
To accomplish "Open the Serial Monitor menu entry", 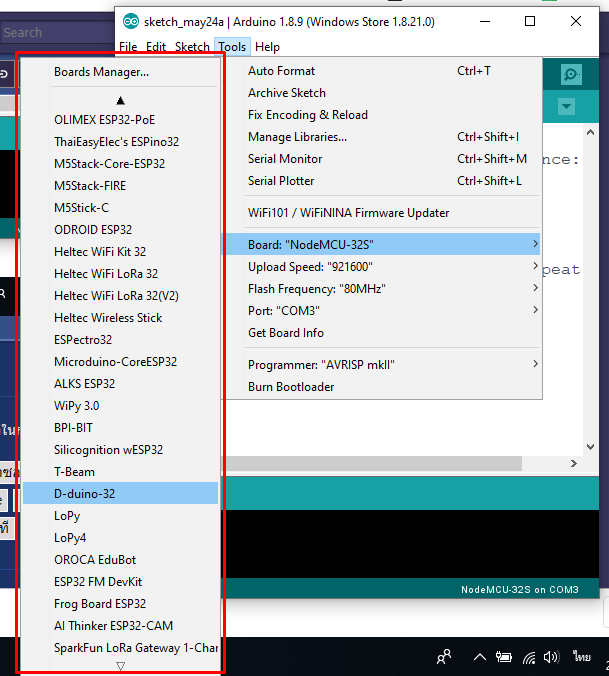I will (x=383, y=159).
